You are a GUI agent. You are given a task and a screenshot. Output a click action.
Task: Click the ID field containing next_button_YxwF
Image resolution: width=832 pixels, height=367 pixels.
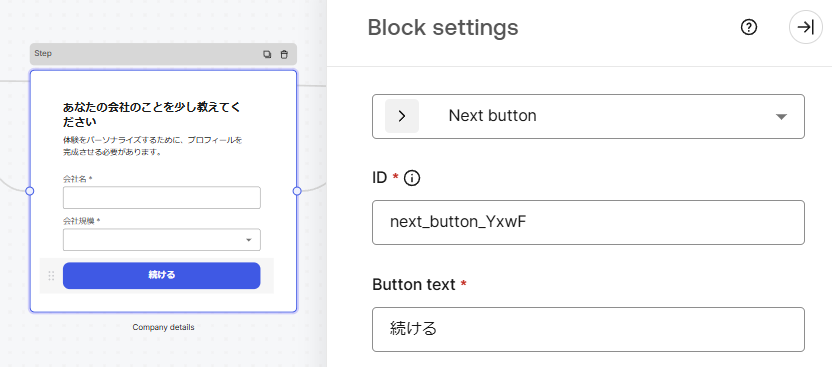(588, 222)
